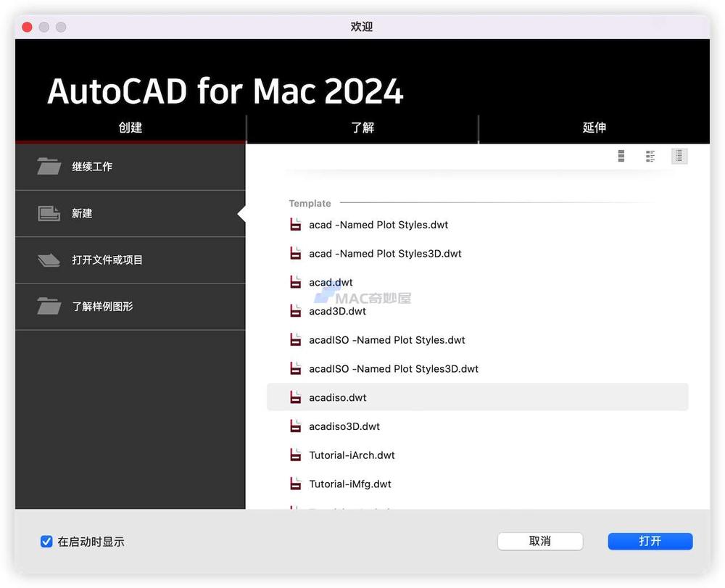Select template acadISO -Named Plot Styles.dwt
Image resolution: width=725 pixels, height=588 pixels.
[x=387, y=340]
